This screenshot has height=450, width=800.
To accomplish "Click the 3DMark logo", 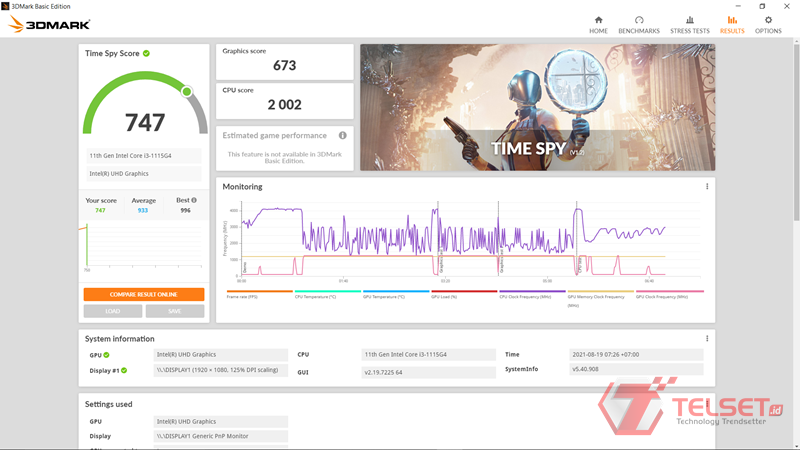I will click(49, 24).
